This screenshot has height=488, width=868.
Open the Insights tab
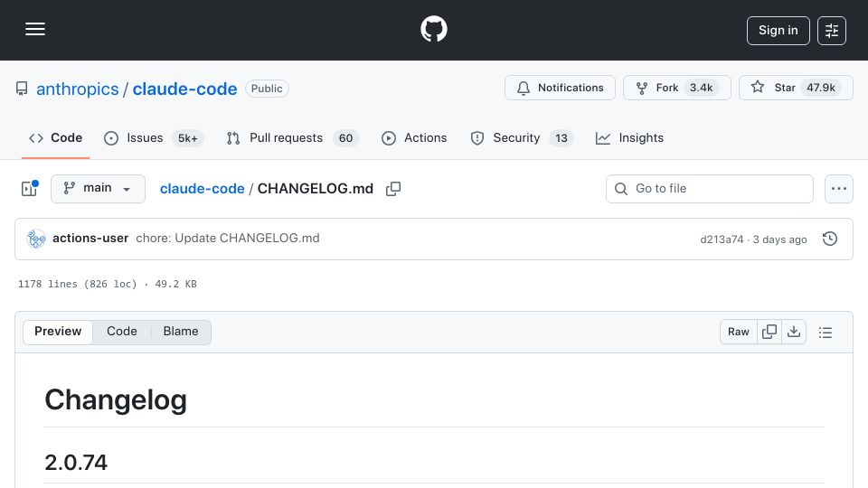(x=629, y=137)
